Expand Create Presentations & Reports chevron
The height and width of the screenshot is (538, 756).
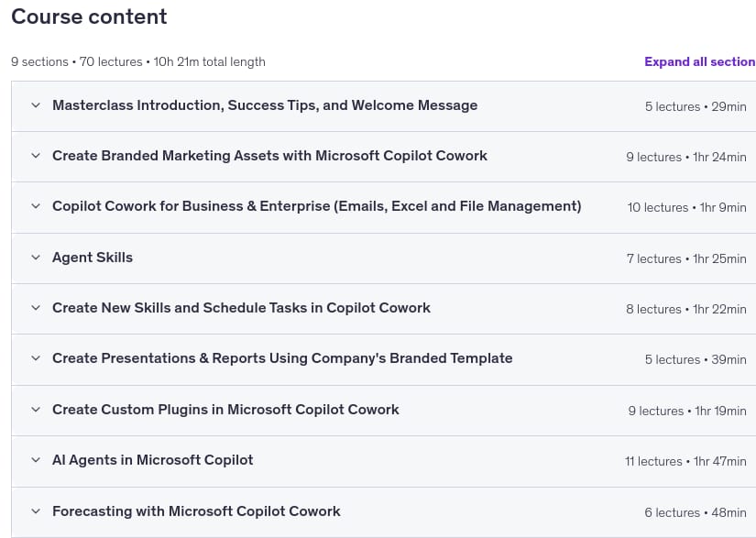click(x=36, y=358)
